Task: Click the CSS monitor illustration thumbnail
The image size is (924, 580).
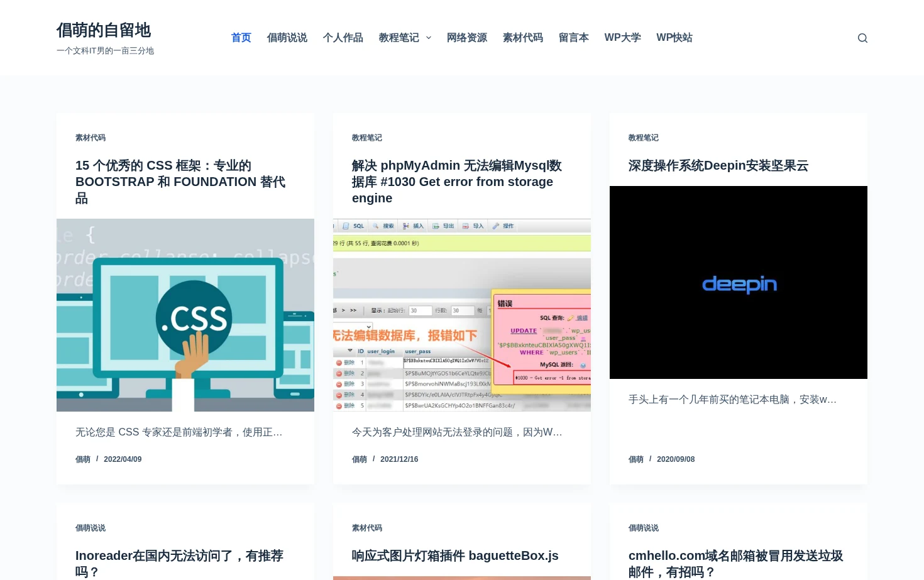Action: point(185,315)
